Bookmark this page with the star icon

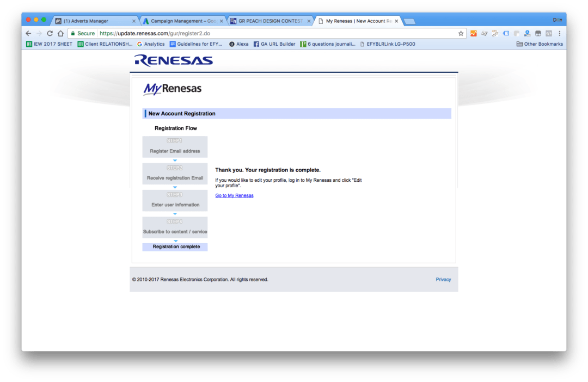coord(461,33)
